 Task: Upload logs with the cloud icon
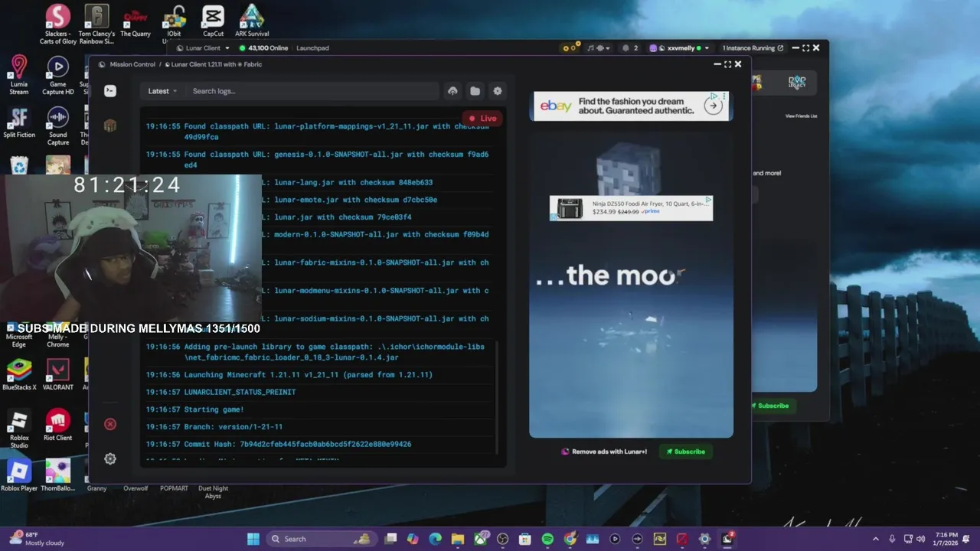tap(452, 91)
